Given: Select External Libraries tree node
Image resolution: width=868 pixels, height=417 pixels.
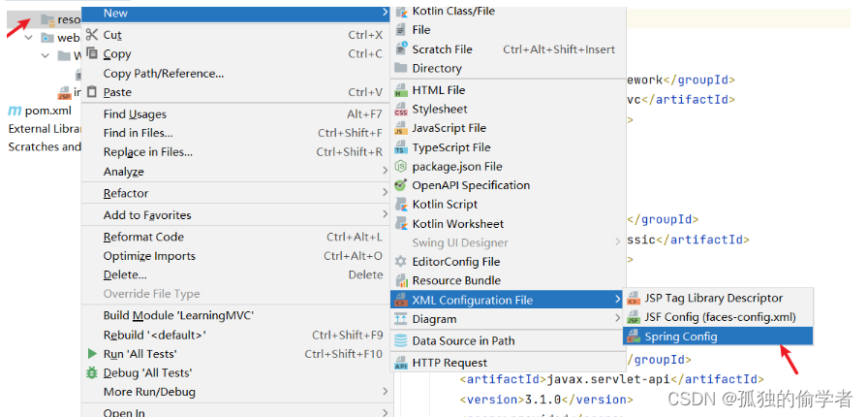Looking at the screenshot, I should 45,129.
